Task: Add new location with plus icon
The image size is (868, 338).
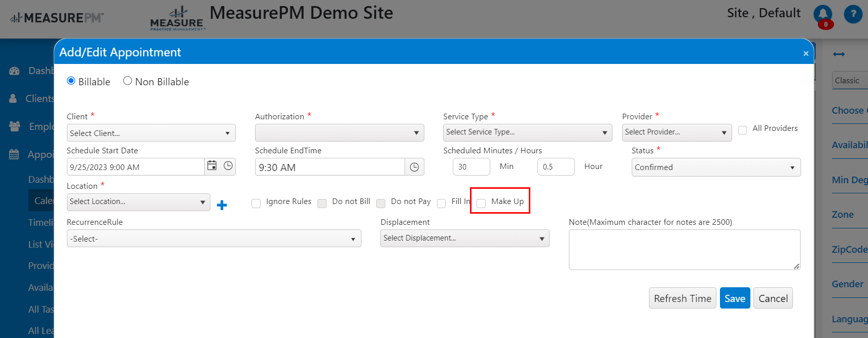Action: [x=222, y=205]
